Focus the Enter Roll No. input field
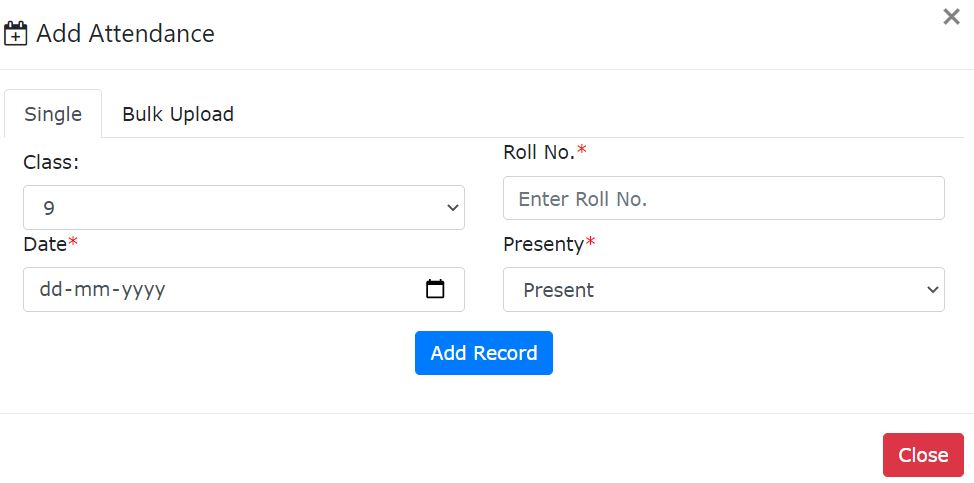The width and height of the screenshot is (974, 483). (723, 199)
